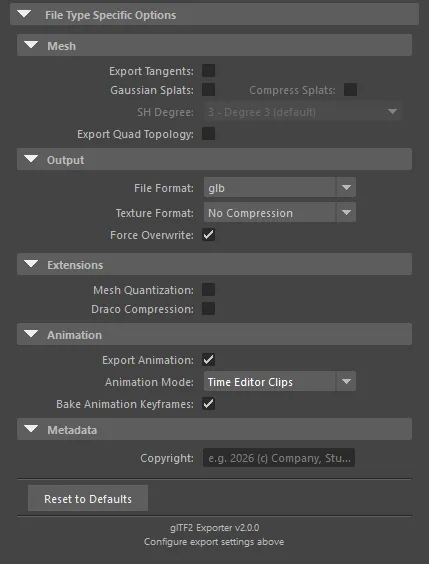The height and width of the screenshot is (564, 429).
Task: Uncheck the Export Animation checkbox
Action: tap(209, 360)
